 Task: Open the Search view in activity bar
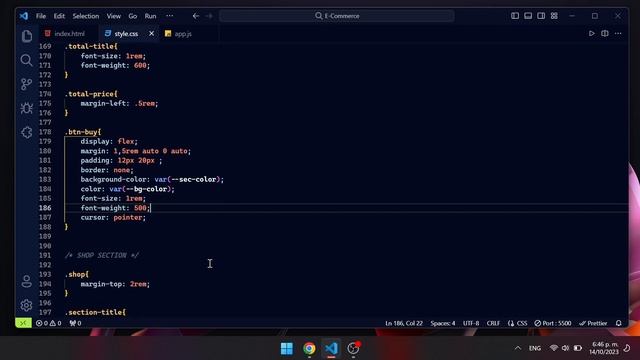coord(27,60)
